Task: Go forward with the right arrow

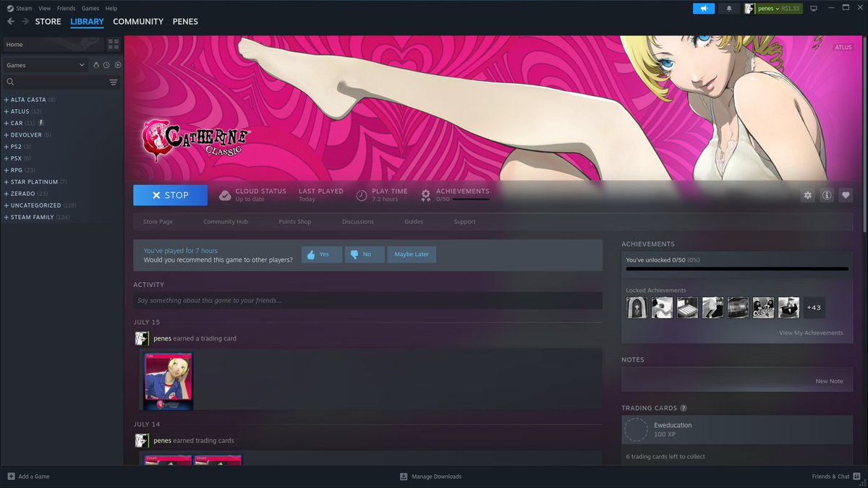Action: coord(25,22)
